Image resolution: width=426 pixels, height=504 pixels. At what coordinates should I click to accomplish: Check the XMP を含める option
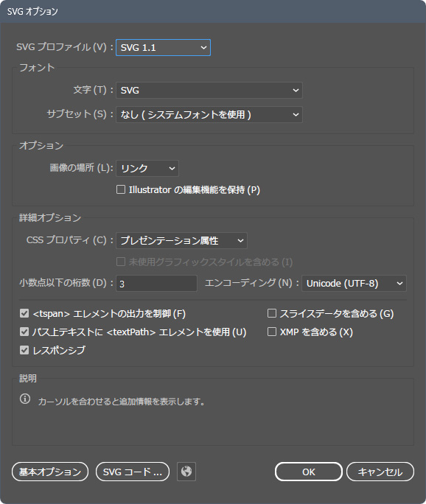pos(272,332)
